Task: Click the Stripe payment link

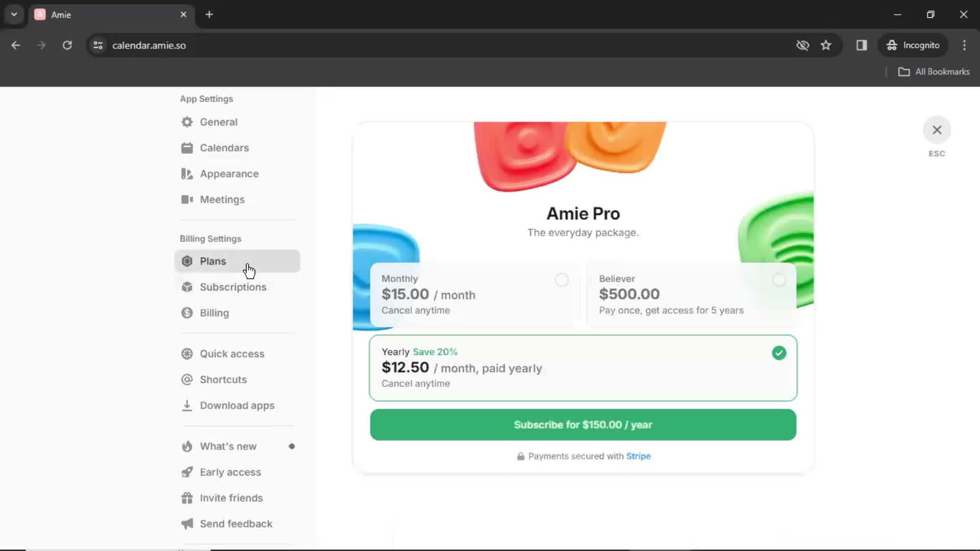Action: pos(638,456)
